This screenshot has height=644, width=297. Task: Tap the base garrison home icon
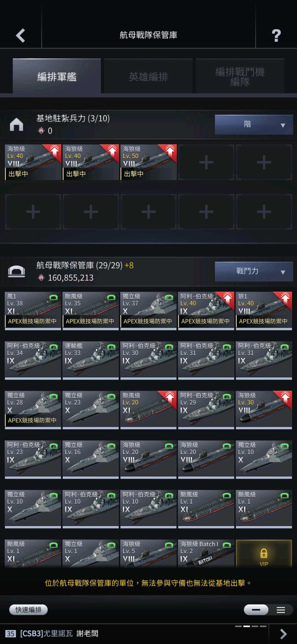16,124
